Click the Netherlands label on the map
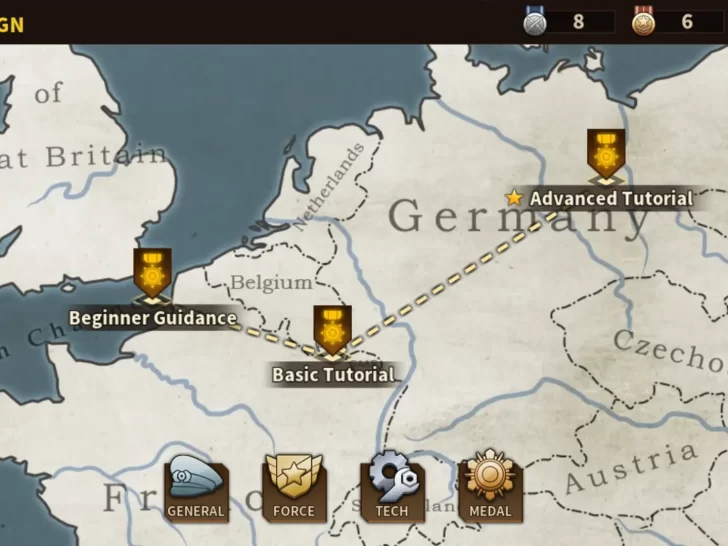 coord(329,188)
